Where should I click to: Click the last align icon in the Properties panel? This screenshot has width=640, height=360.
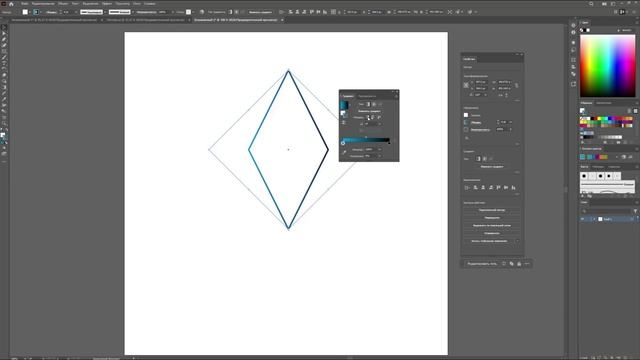click(513, 188)
